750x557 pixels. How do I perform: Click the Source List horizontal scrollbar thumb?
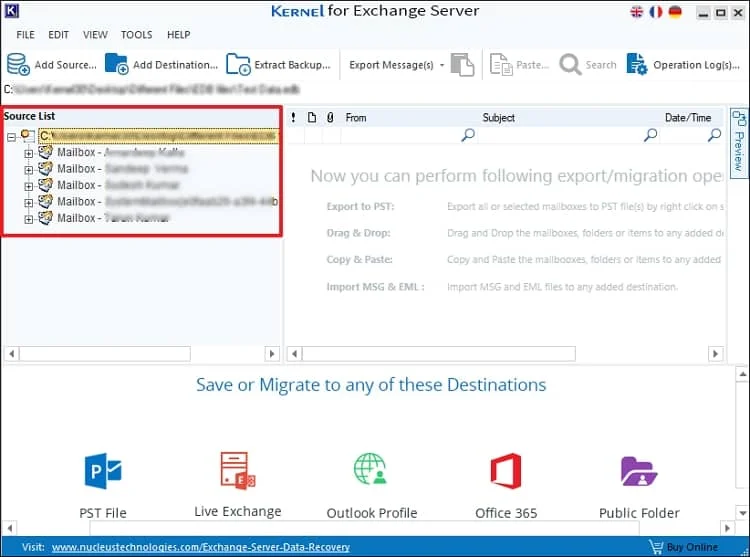pos(105,354)
